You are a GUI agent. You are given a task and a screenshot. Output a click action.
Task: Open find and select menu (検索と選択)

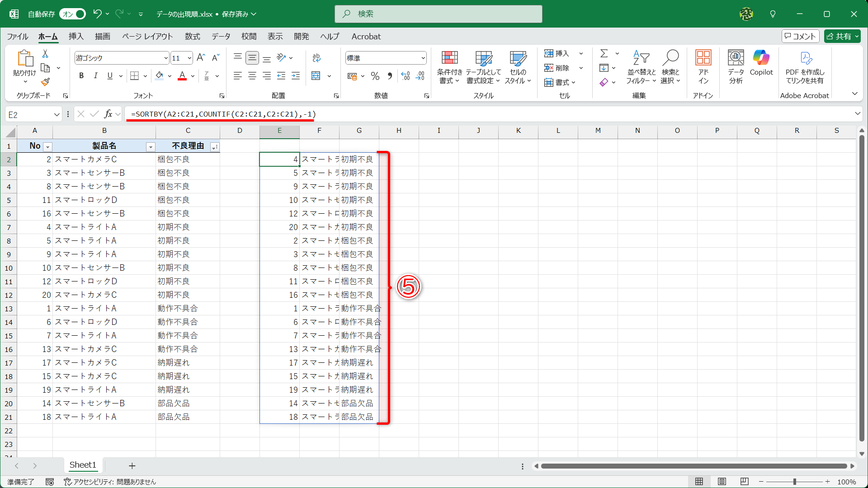pos(671,68)
